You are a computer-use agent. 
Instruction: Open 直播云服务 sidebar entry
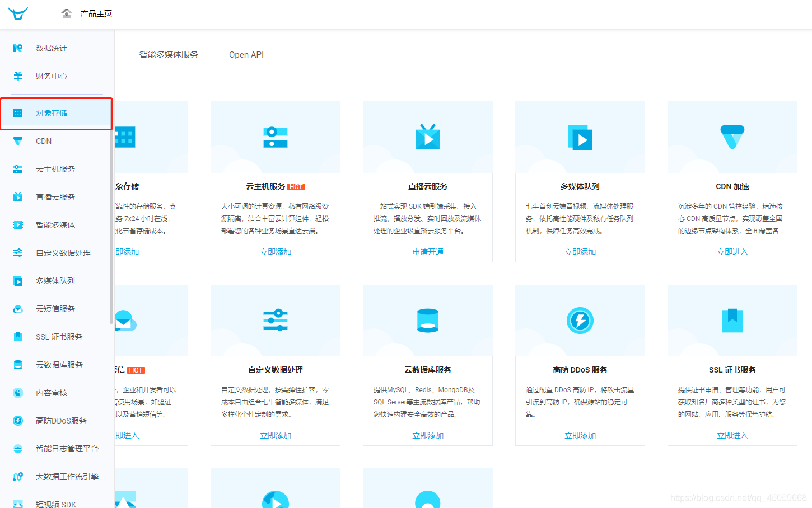[x=56, y=197]
